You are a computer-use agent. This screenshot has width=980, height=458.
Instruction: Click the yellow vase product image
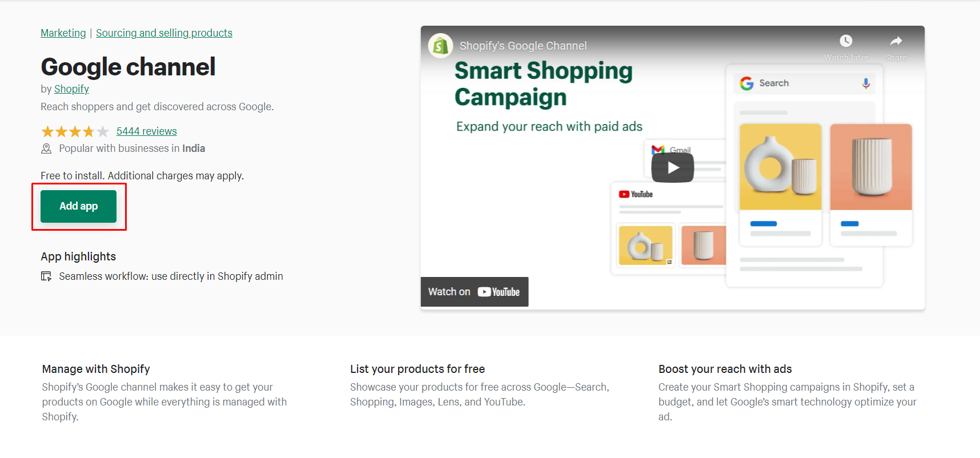point(780,167)
